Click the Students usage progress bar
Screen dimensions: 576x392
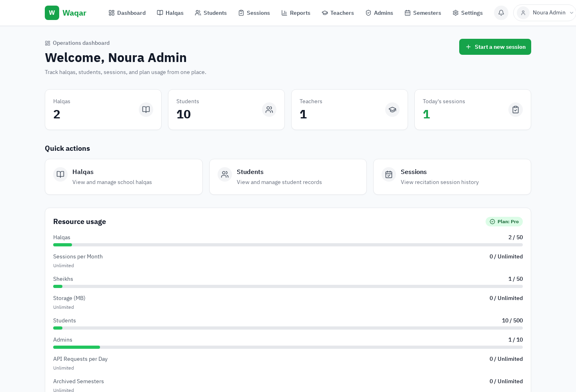pos(288,328)
